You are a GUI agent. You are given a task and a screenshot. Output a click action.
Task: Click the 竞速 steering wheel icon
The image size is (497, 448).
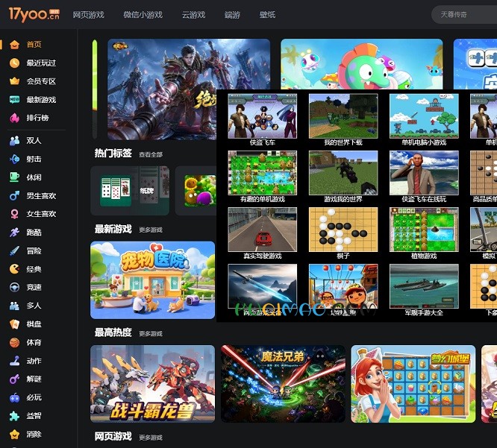[14, 287]
